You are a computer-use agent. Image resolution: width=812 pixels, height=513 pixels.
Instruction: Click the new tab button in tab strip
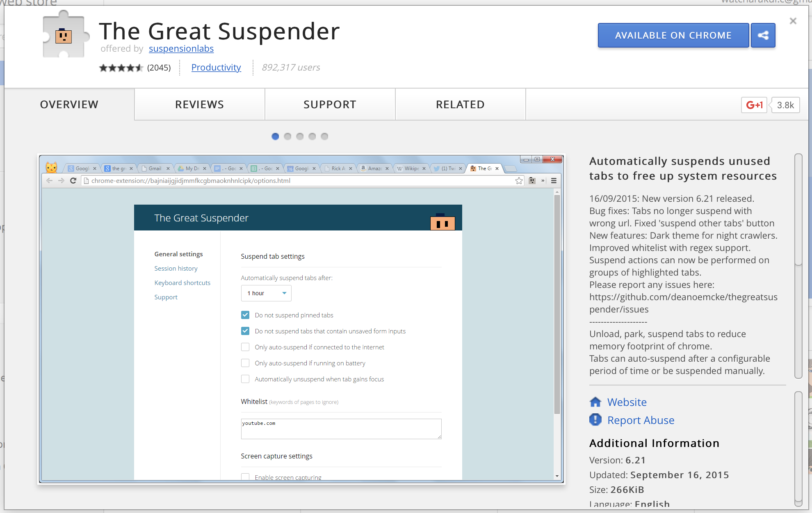510,169
